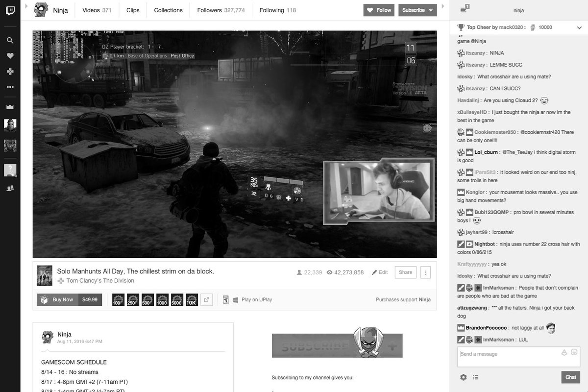Select the 10K bits cheer badge

tap(192, 299)
